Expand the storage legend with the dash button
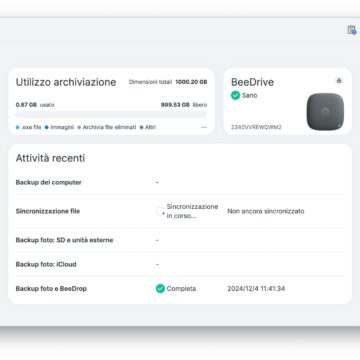This screenshot has height=360, width=360. pos(204,127)
